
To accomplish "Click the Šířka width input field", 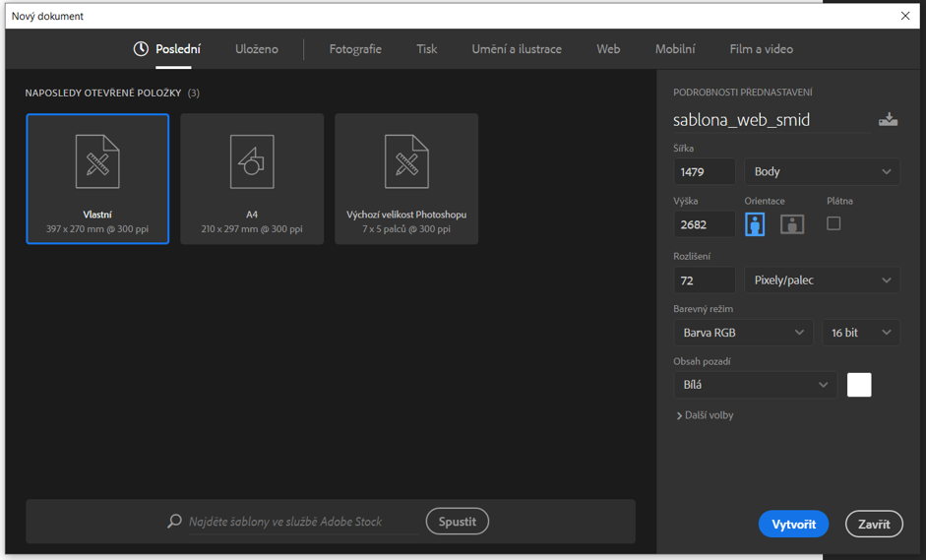I will (705, 171).
